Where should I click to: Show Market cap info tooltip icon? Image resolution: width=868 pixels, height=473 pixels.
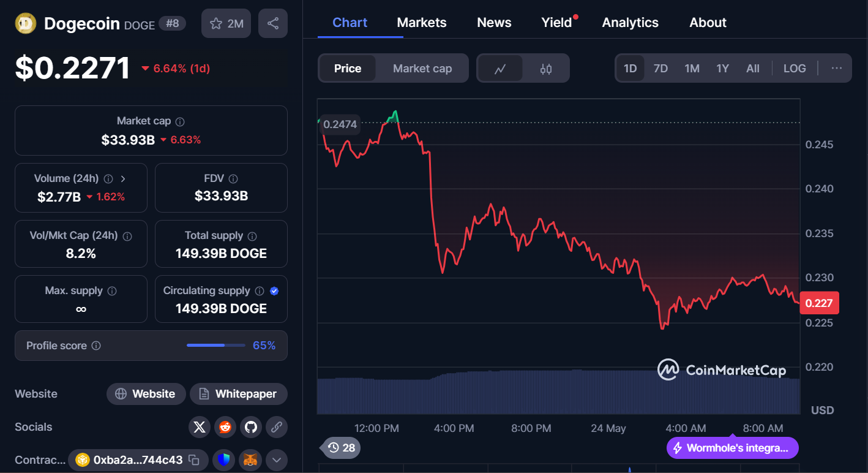pyautogui.click(x=180, y=121)
